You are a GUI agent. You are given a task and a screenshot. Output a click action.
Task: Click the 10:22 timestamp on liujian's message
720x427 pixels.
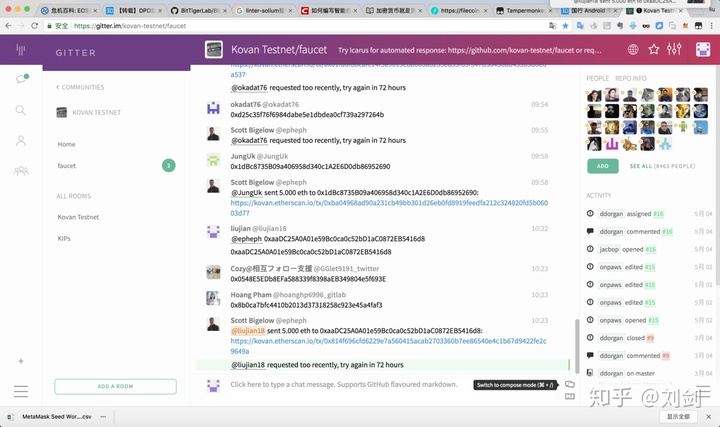click(x=540, y=229)
